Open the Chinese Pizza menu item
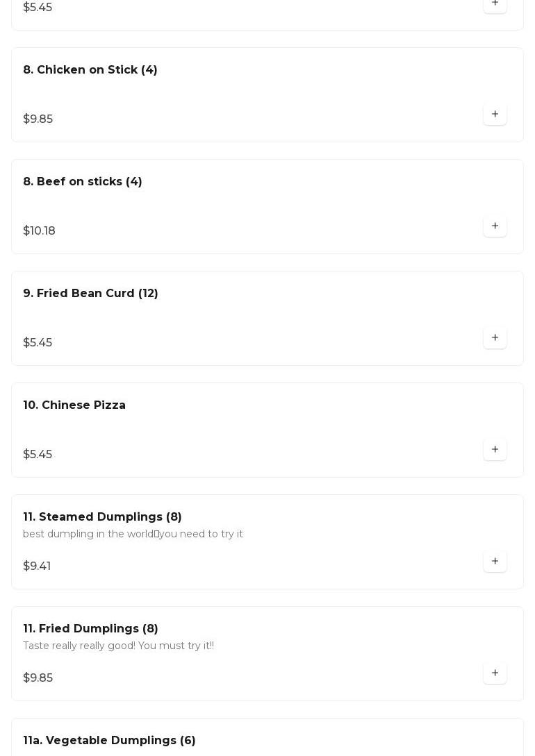The image size is (535, 756). [74, 405]
